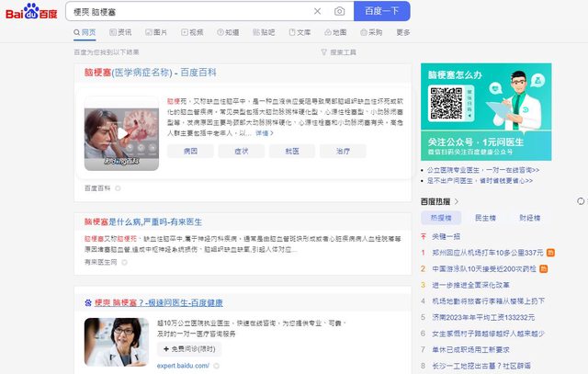
Task: Click the 病因 button
Action: click(x=191, y=151)
